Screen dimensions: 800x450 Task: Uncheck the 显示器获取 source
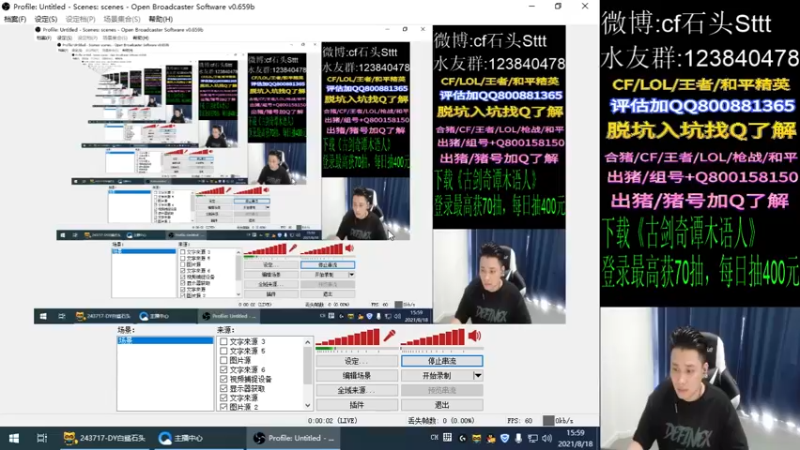click(x=223, y=388)
